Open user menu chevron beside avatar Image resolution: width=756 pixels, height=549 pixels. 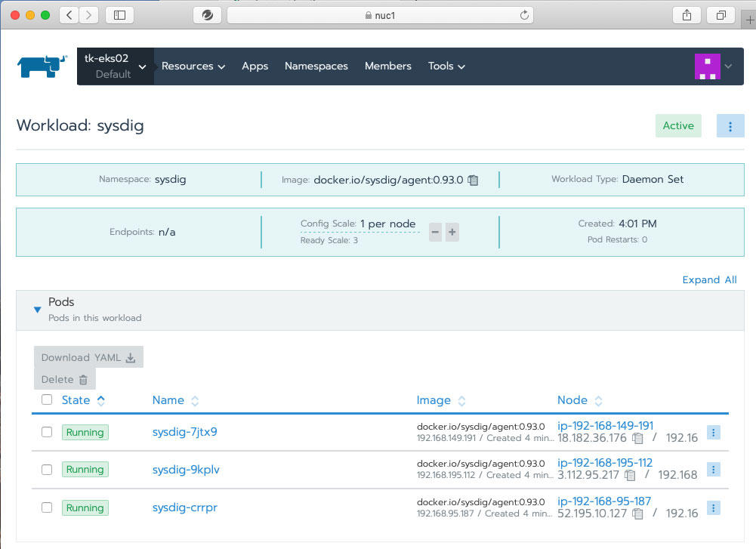pyautogui.click(x=728, y=66)
